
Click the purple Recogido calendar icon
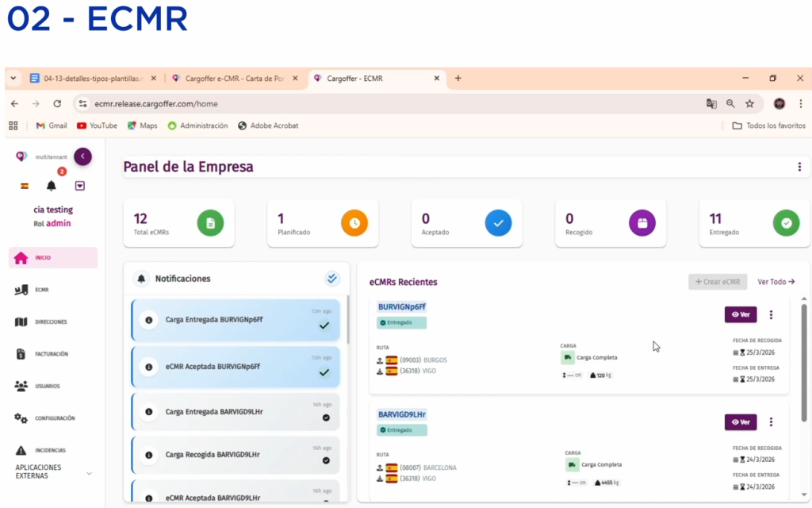coord(642,223)
